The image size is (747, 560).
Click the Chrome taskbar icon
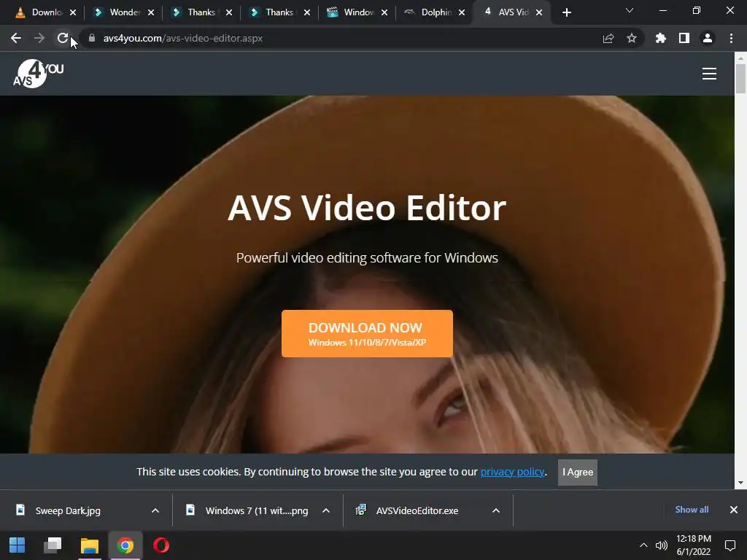pos(125,545)
